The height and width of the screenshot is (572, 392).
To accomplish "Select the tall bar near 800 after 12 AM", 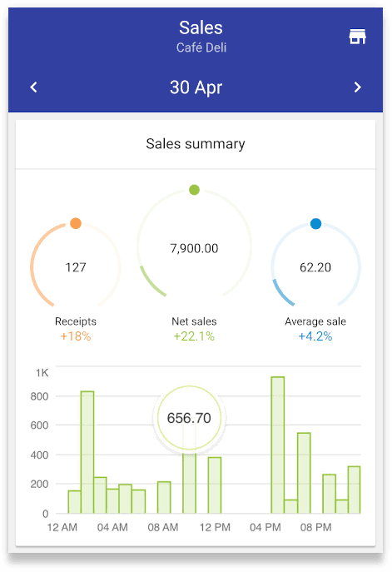I will [x=87, y=452].
